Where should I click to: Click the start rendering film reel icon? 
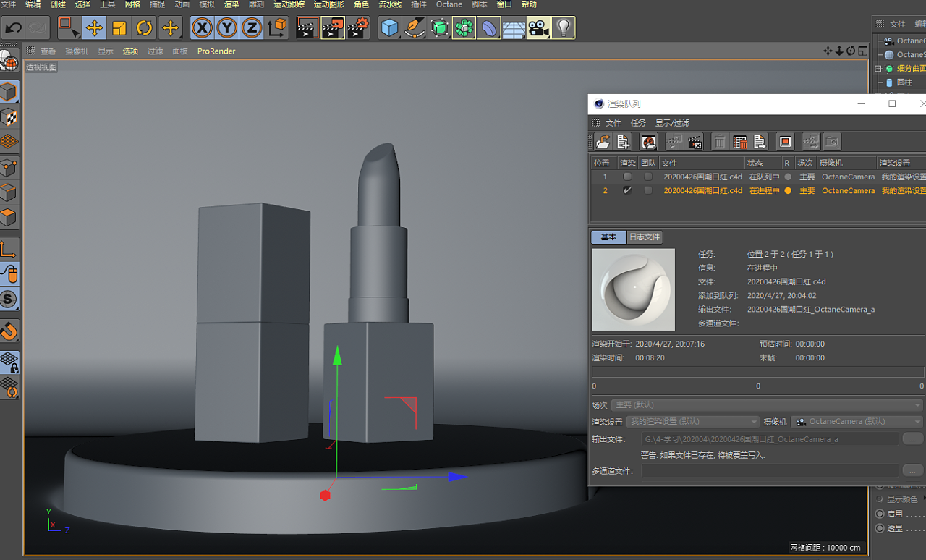649,142
